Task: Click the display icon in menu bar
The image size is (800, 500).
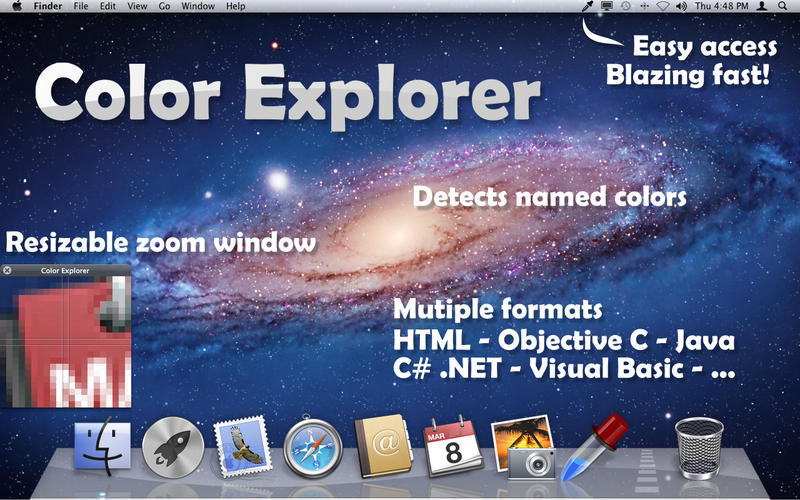Action: pyautogui.click(x=607, y=6)
